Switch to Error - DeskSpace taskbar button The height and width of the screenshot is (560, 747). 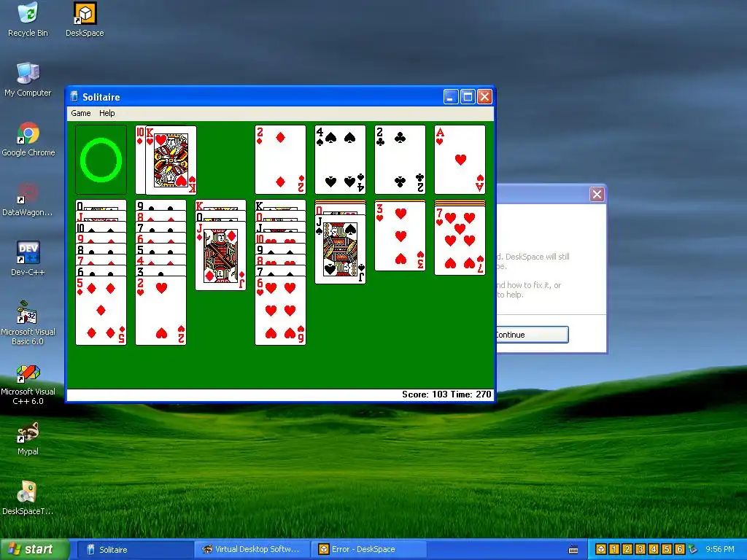coord(369,550)
